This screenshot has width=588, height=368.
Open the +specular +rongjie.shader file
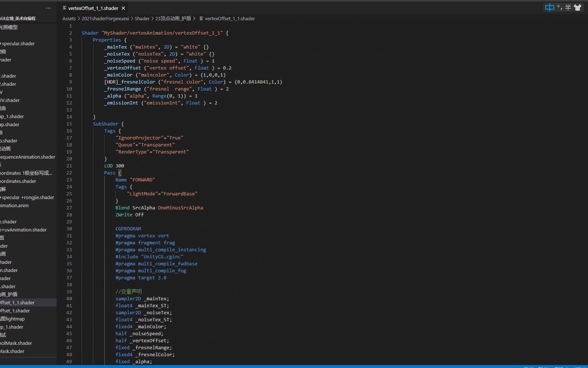27,197
